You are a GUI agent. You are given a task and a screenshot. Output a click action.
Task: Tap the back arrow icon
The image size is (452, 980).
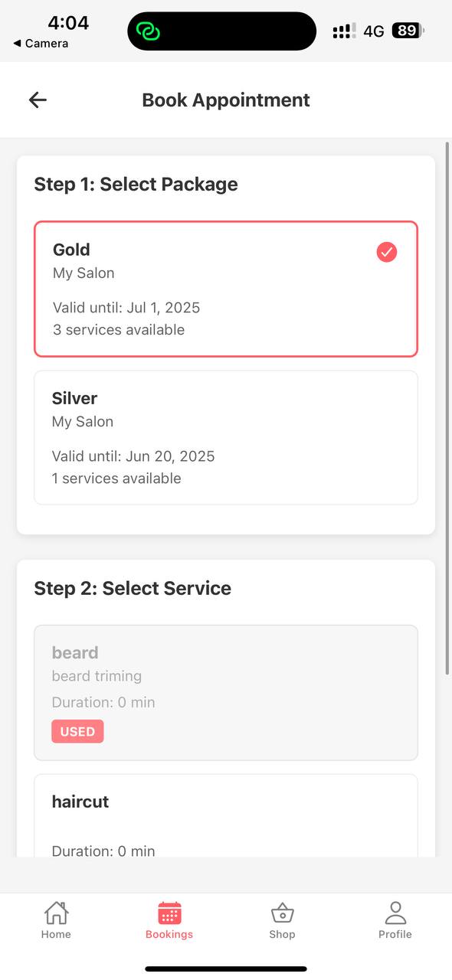(37, 100)
